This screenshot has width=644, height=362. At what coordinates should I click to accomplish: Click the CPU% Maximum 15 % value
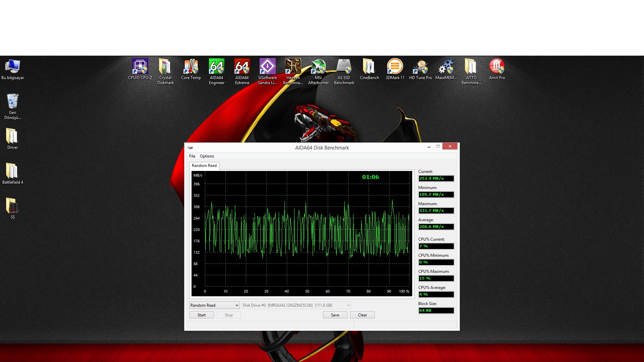436,279
